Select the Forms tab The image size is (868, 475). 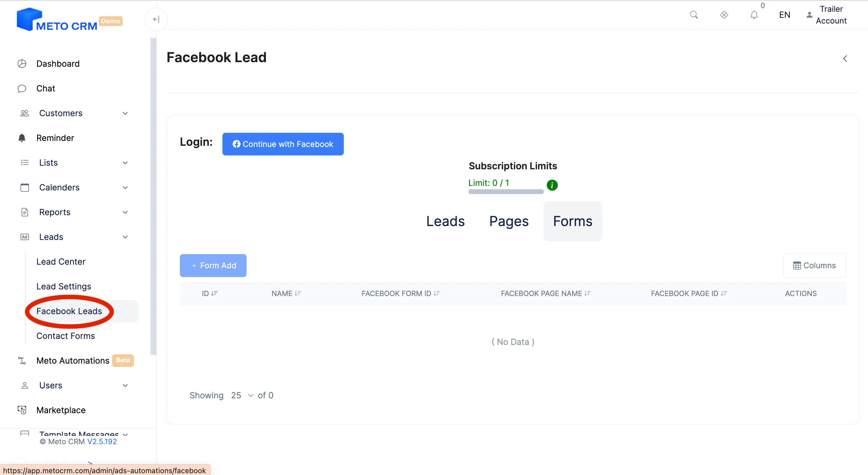click(x=573, y=221)
